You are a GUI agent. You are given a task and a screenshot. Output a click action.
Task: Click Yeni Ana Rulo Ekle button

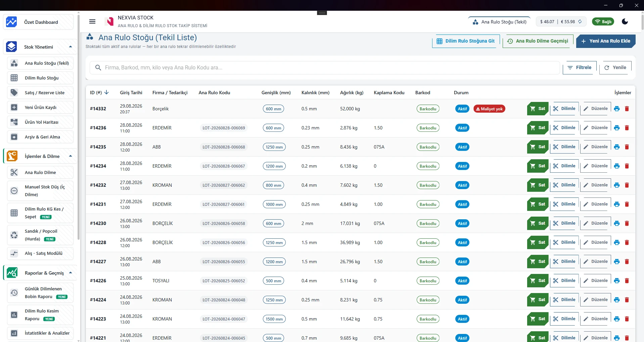606,41
